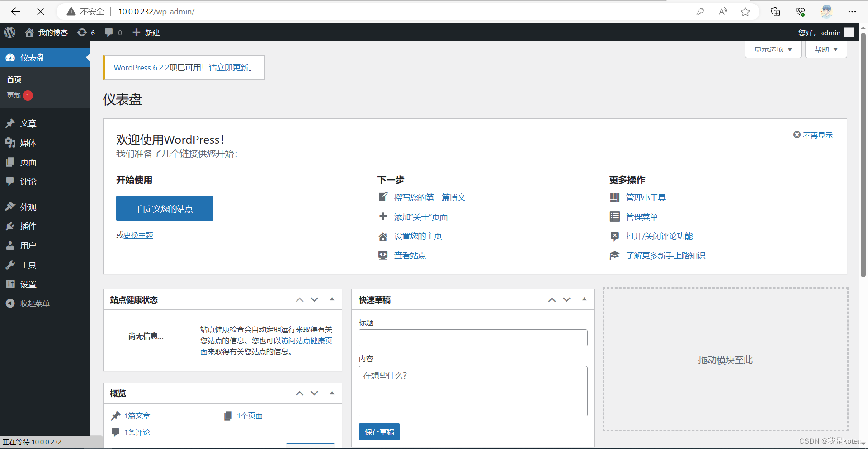Viewport: 868px width, 449px height.
Task: Click 添加"关于"页面 link
Action: coord(421,217)
